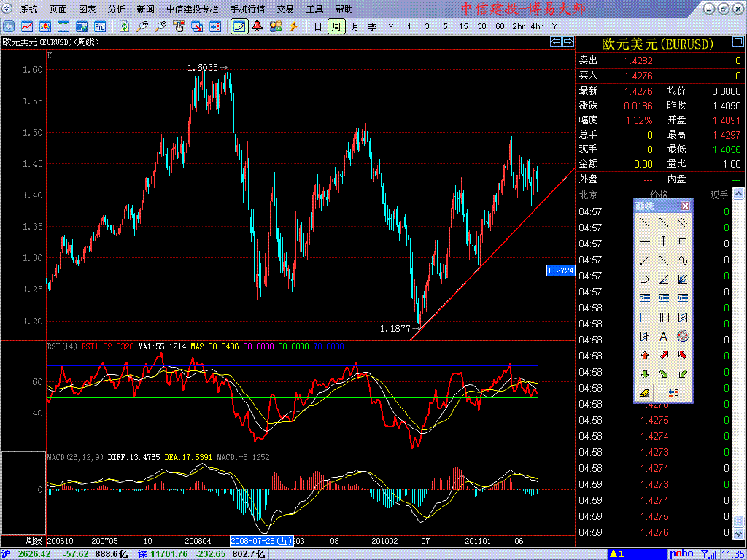747x560 pixels.
Task: Open the 系统 menu
Action: [x=29, y=9]
